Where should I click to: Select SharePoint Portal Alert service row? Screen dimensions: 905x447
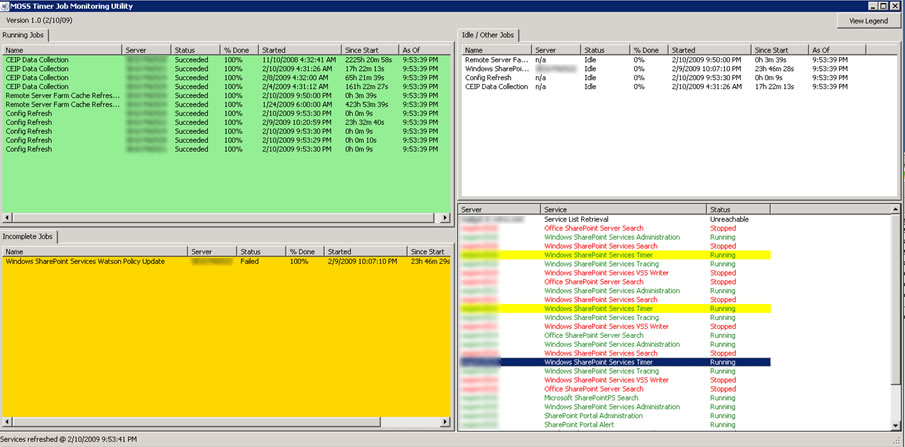[615, 424]
